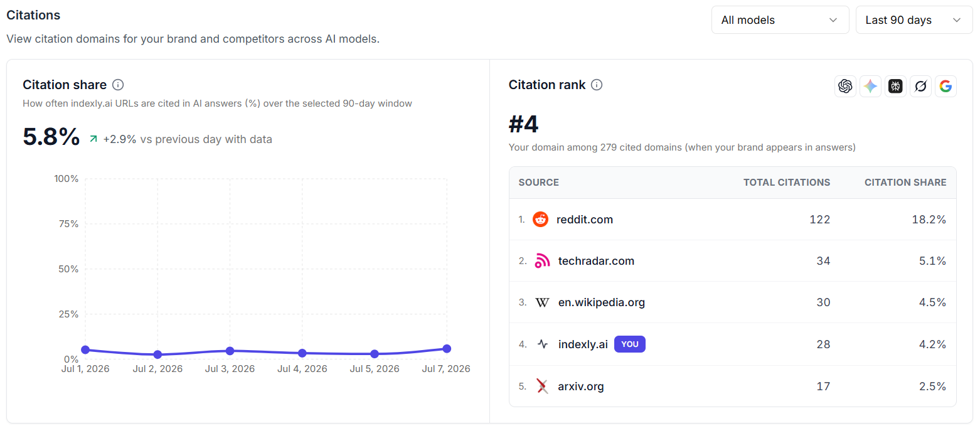The height and width of the screenshot is (431, 980).
Task: Click the 279 cited domains description text
Action: (x=682, y=147)
